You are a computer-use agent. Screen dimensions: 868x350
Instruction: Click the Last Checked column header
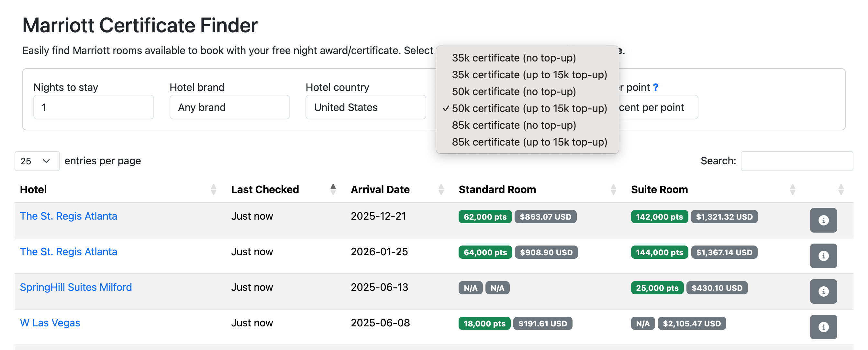(x=265, y=189)
